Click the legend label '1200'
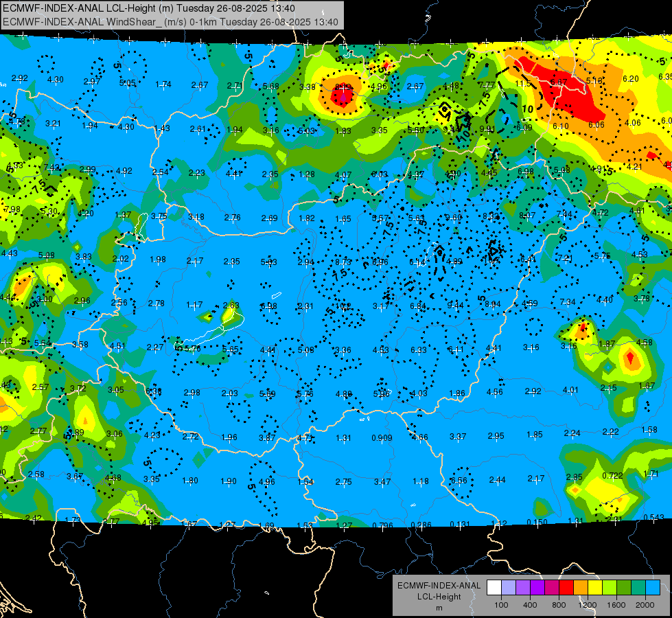Image resolution: width=672 pixels, height=618 pixels. (587, 605)
